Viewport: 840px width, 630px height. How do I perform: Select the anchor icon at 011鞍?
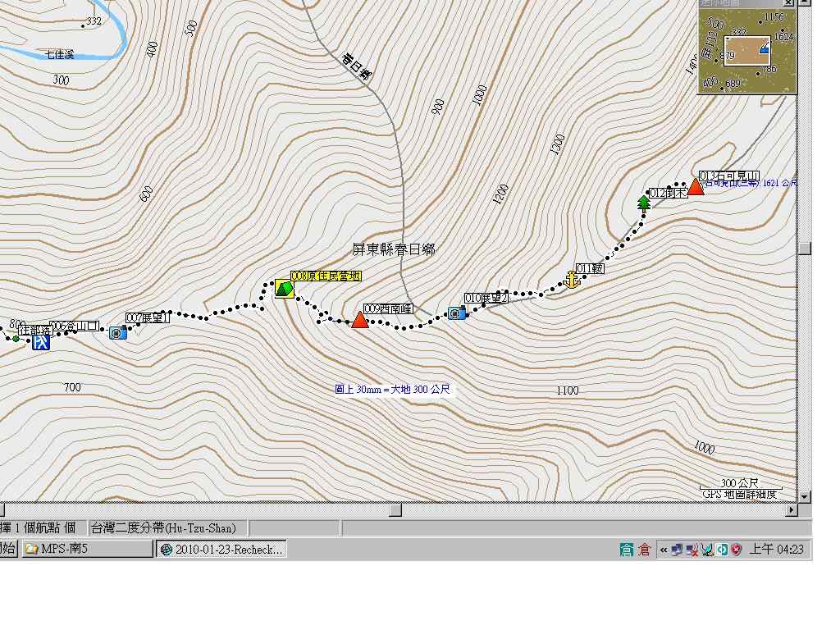[573, 281]
